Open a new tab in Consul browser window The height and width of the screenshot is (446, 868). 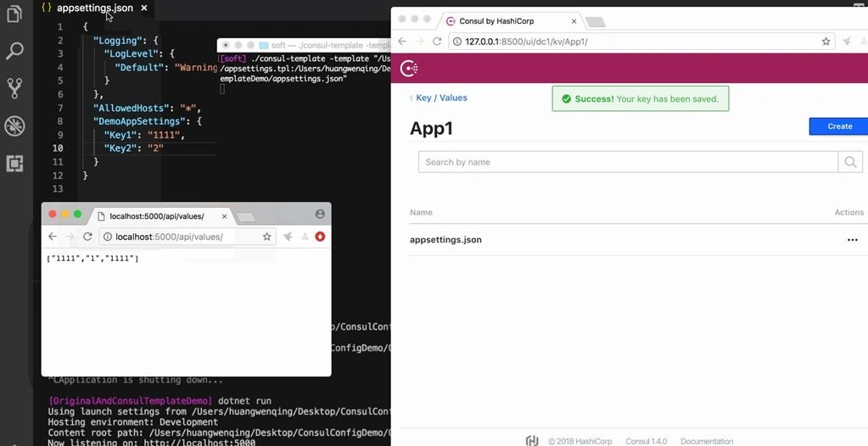(x=595, y=22)
